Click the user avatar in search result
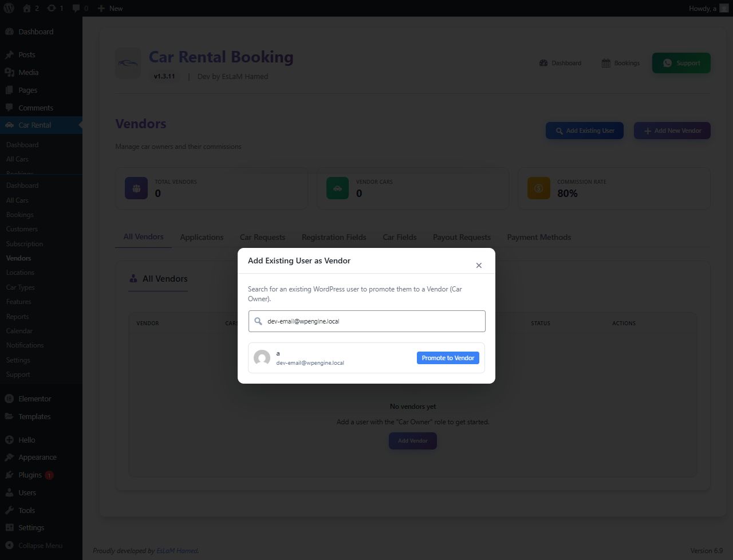Image resolution: width=733 pixels, height=560 pixels. pos(262,358)
